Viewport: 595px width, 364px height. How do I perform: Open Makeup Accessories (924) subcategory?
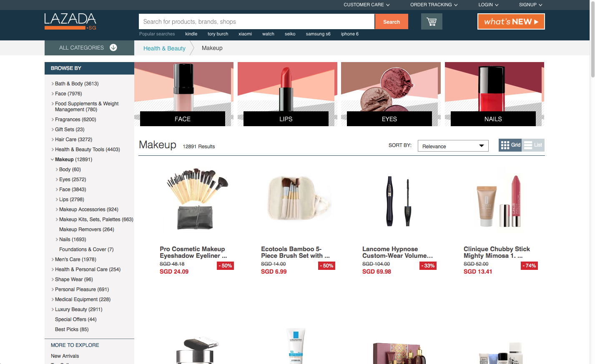click(89, 209)
